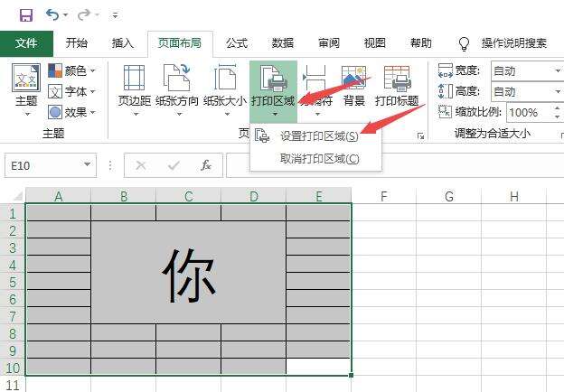
Task: Select column A header
Action: click(58, 196)
